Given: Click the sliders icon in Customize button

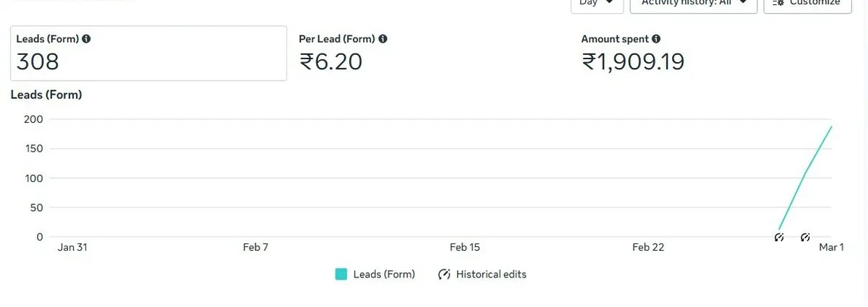Looking at the screenshot, I should pos(778,3).
